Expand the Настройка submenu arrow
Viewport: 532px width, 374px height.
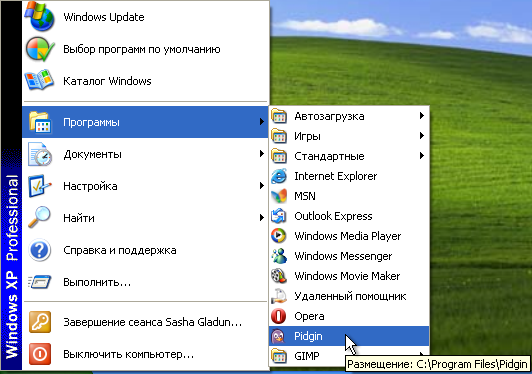click(x=262, y=186)
